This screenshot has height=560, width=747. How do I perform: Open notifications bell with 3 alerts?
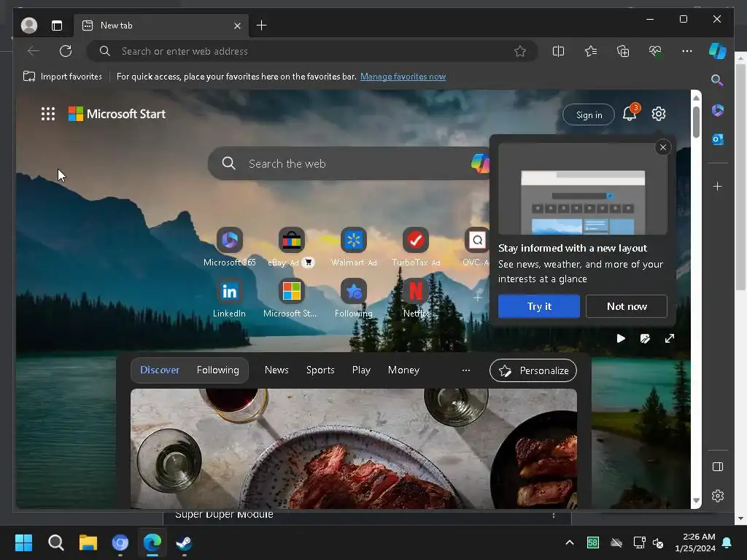(630, 113)
